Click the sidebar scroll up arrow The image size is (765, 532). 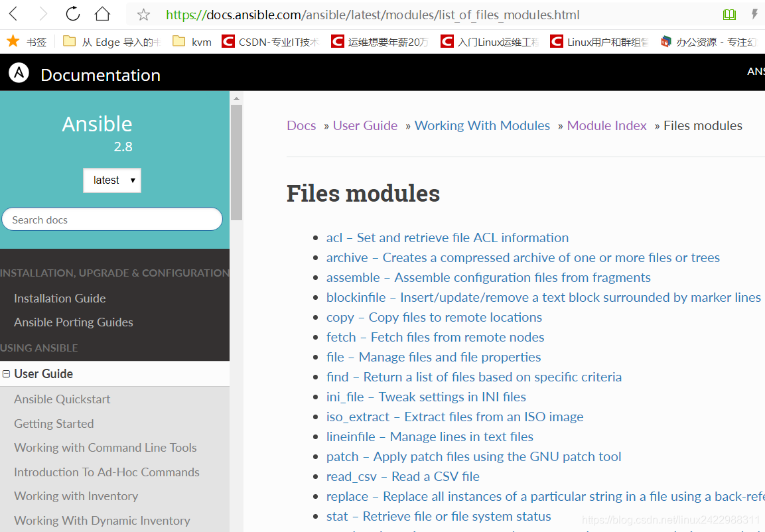click(x=236, y=98)
